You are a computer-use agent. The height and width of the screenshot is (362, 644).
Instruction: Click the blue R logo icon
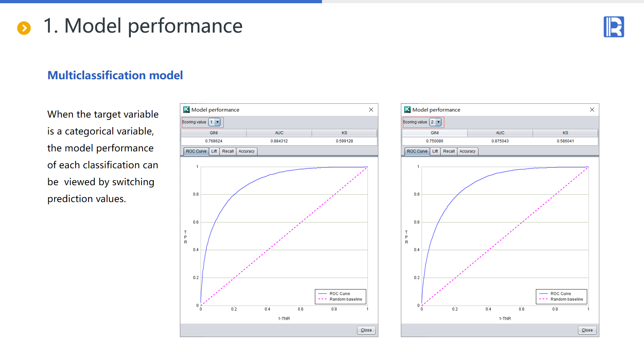tap(613, 27)
